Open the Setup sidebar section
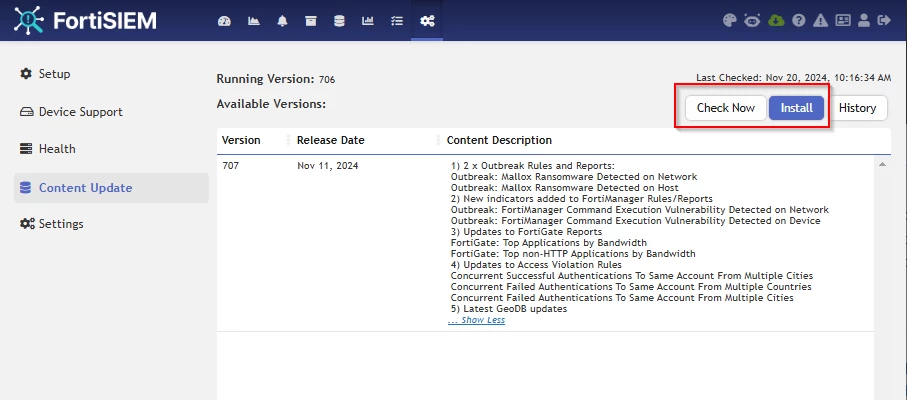This screenshot has width=907, height=400. (x=111, y=74)
